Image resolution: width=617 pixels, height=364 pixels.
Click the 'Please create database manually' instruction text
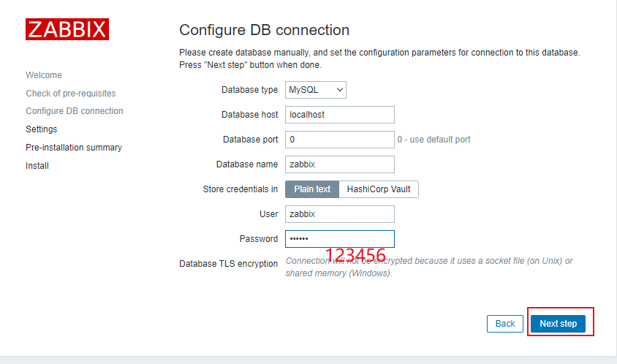pos(379,58)
